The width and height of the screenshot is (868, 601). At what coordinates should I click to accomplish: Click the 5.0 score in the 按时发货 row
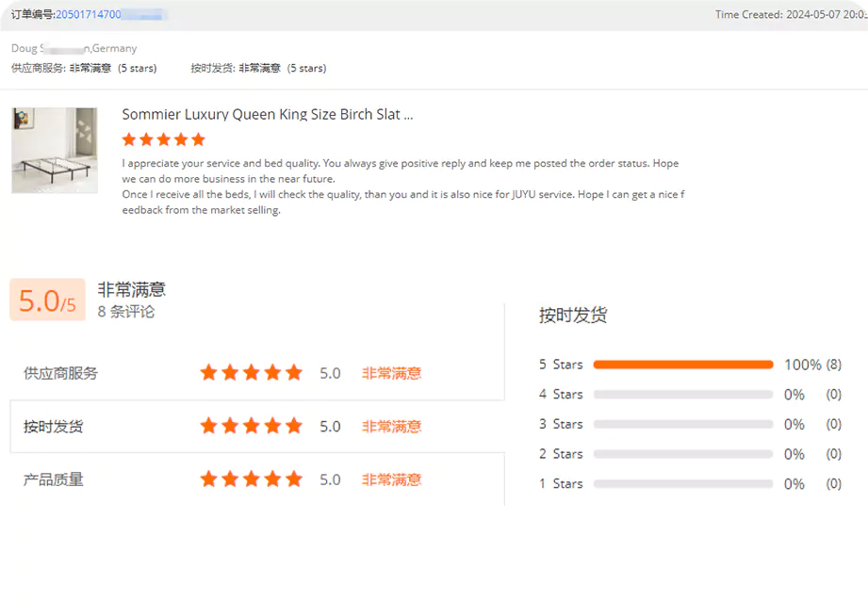click(330, 427)
